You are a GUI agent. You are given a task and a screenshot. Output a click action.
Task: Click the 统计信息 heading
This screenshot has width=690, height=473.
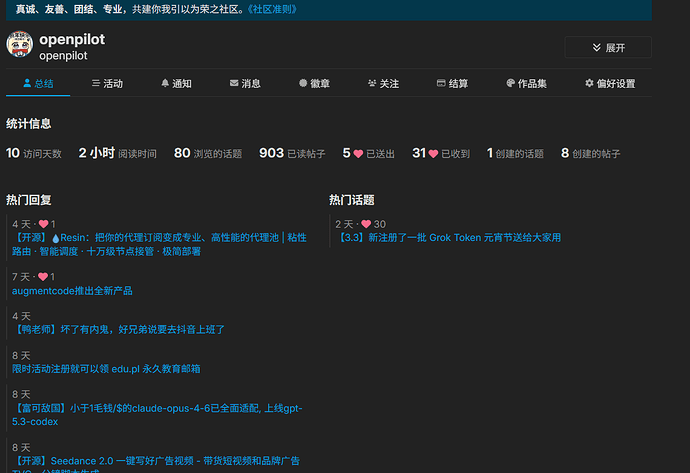click(29, 124)
